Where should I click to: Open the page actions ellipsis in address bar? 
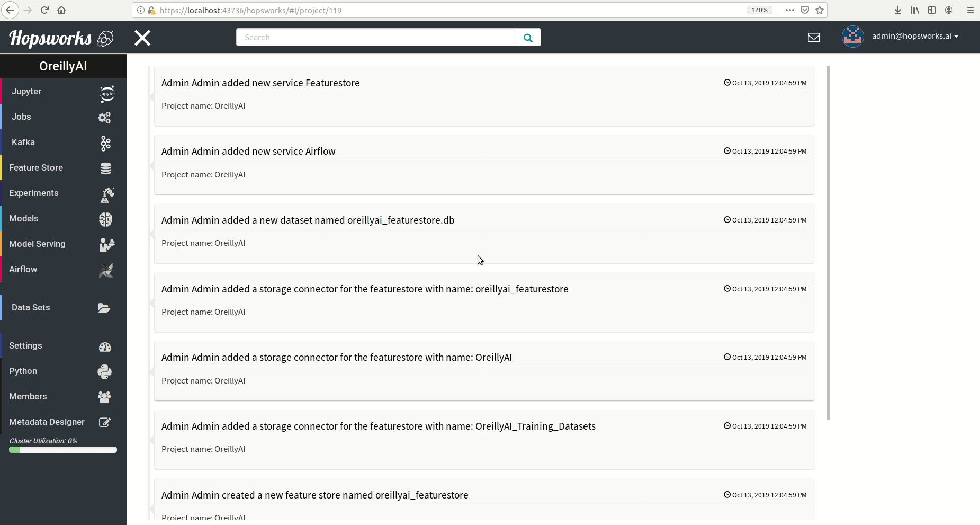pos(789,10)
